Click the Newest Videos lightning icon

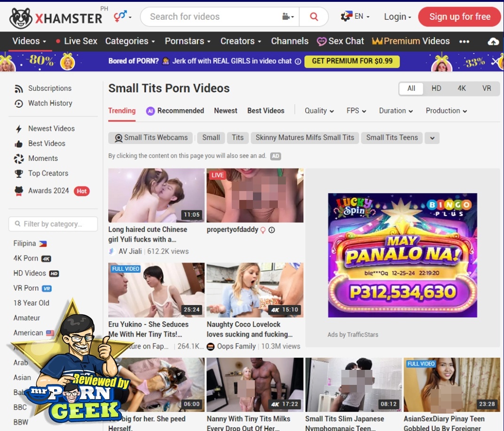[19, 129]
